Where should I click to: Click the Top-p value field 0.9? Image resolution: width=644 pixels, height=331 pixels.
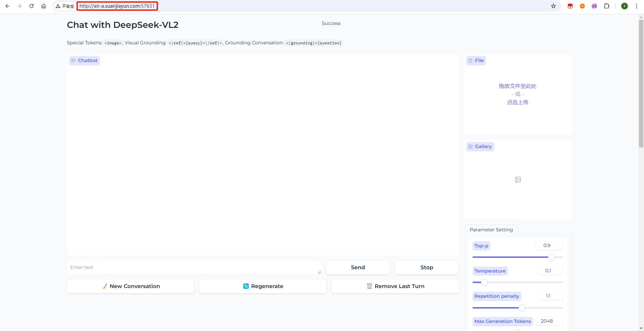(x=549, y=245)
